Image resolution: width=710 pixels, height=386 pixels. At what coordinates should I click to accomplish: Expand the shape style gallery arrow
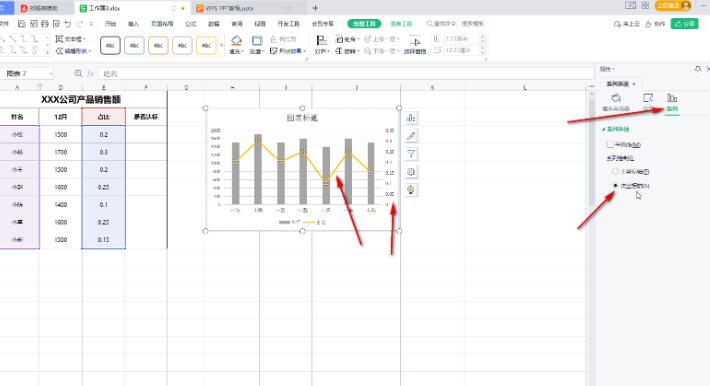click(221, 45)
